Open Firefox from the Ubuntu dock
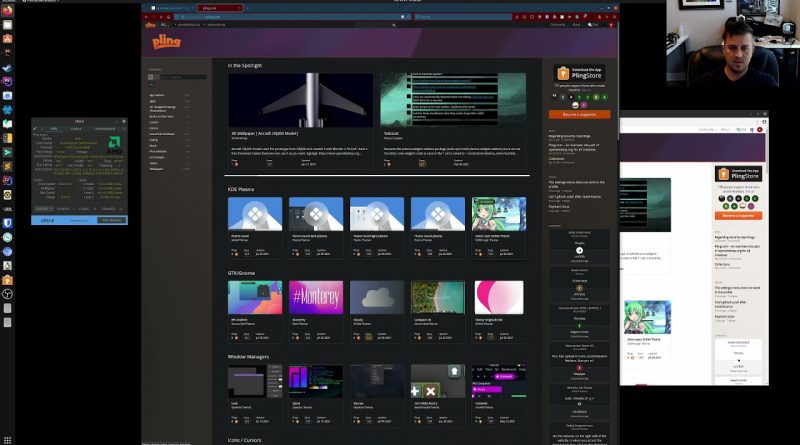Screen dimensions: 800x445 point(8,10)
